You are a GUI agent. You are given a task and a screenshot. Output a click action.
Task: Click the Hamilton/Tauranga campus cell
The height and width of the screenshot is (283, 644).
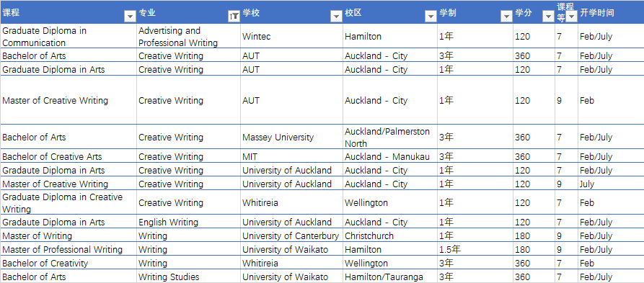point(390,277)
